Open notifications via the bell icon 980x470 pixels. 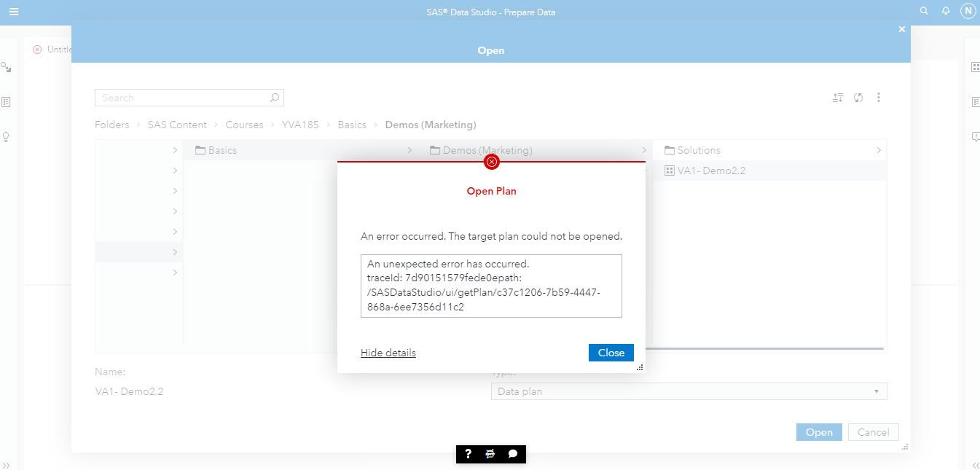pos(946,11)
